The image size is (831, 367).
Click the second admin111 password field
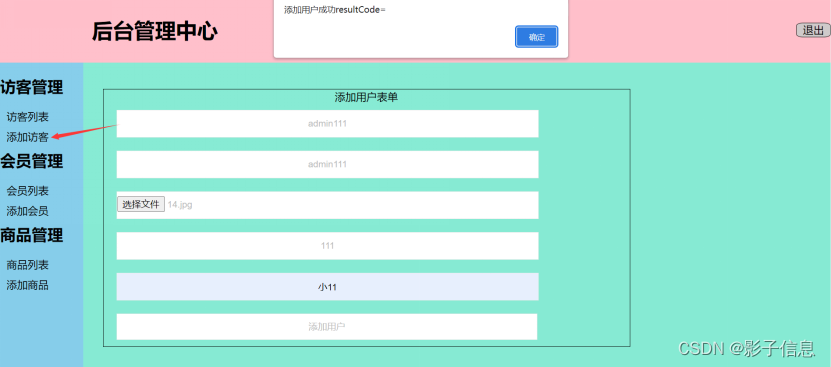click(x=328, y=164)
